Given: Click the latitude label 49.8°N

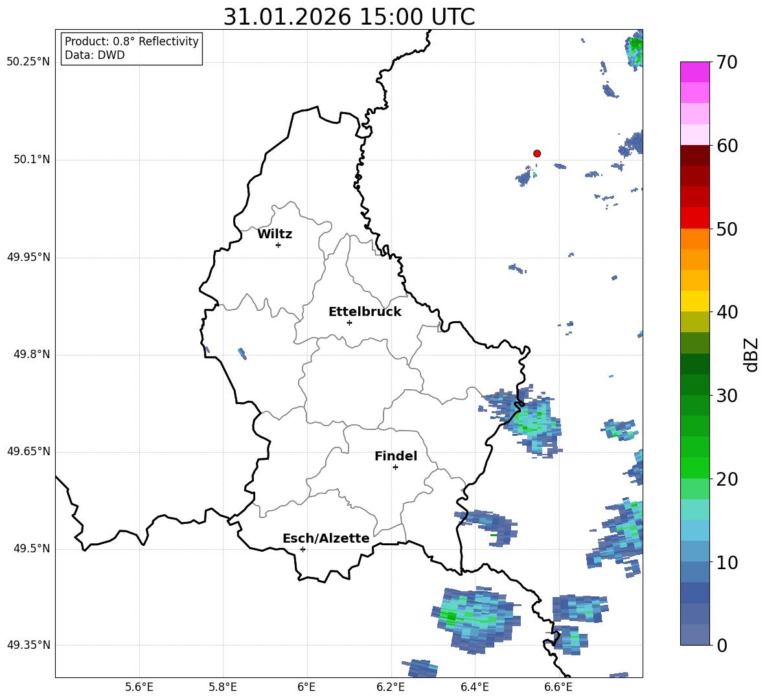Looking at the screenshot, I should click(x=32, y=354).
